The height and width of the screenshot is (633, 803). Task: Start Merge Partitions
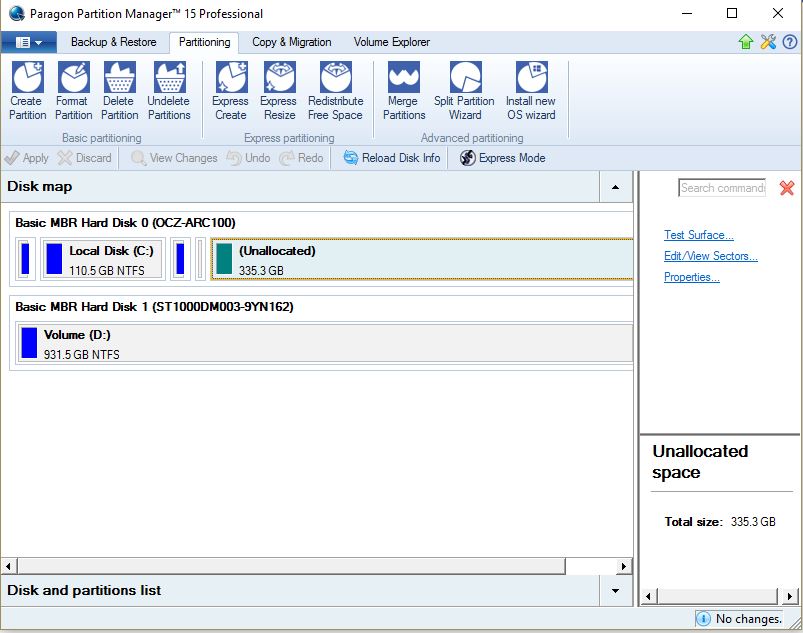click(404, 91)
